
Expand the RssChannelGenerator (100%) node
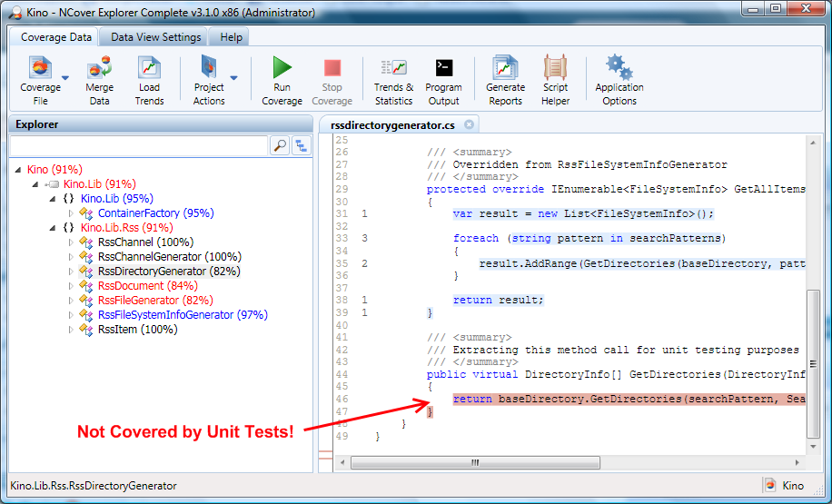coord(71,257)
